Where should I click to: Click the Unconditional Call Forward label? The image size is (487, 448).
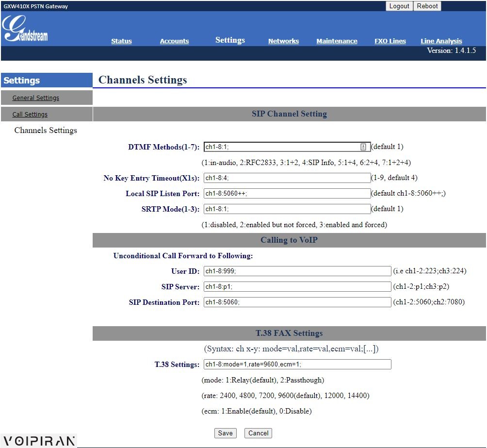coord(183,256)
